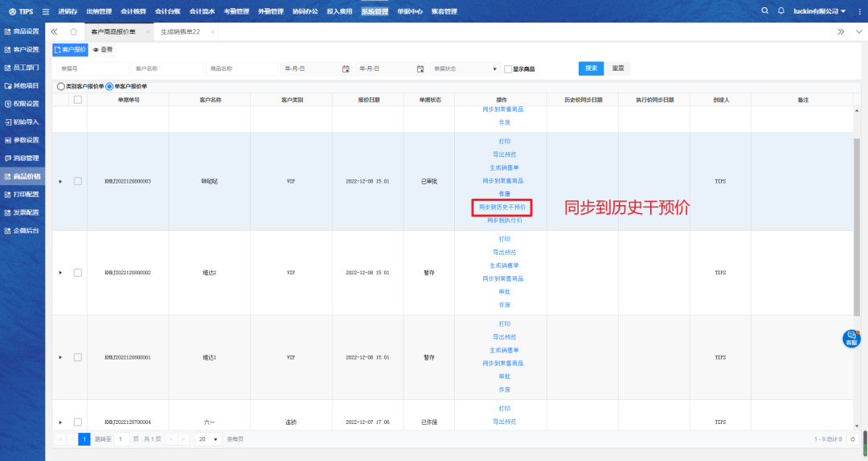Click the blue 搜索 button
This screenshot has height=461, width=868.
click(591, 68)
